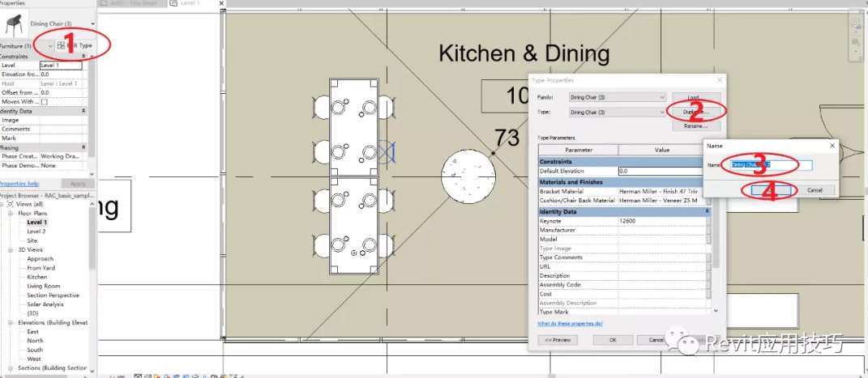
Task: Collapse the Phasing section in Properties
Action: [83, 147]
